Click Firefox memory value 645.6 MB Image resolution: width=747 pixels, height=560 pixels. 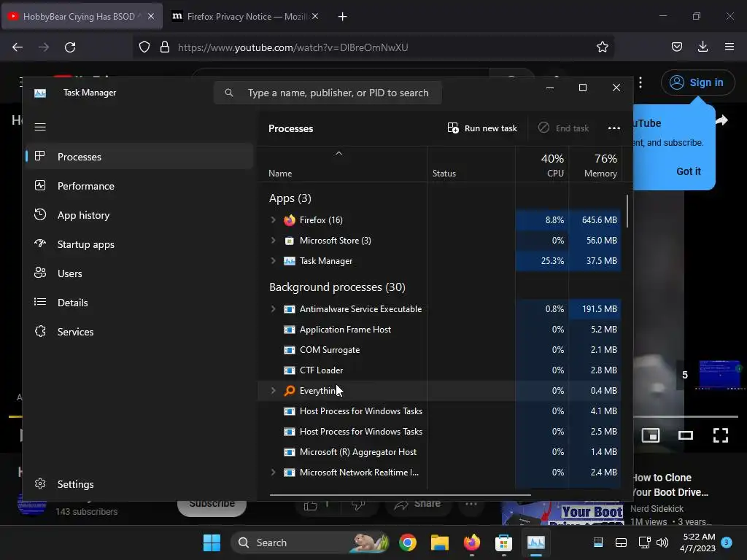tap(599, 219)
